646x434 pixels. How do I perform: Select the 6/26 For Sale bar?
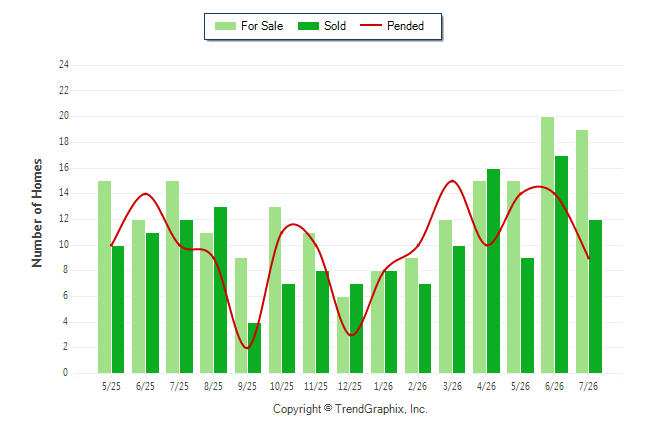[x=548, y=245]
